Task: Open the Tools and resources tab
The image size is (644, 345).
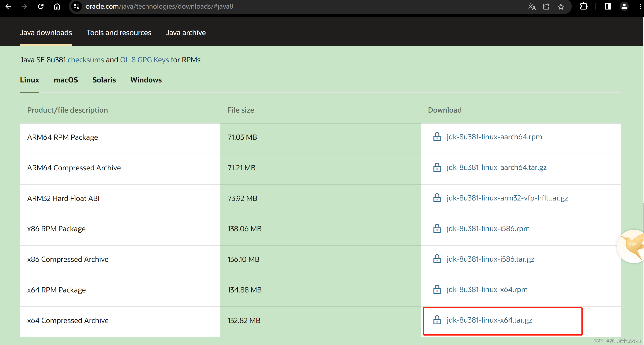Action: [119, 32]
